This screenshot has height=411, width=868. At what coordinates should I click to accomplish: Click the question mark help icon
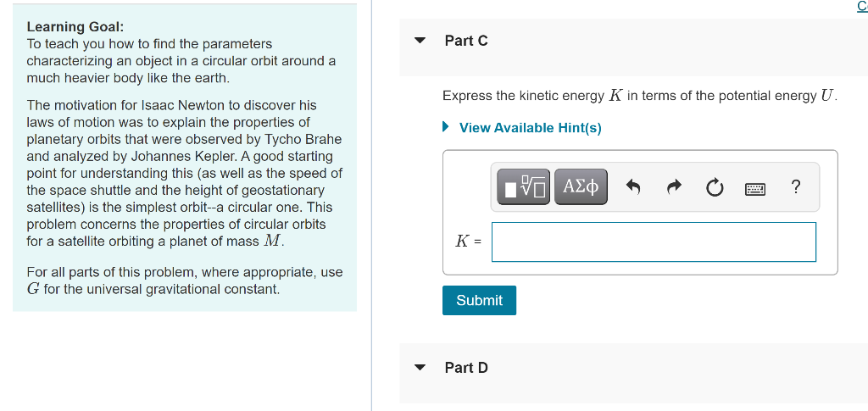click(795, 187)
